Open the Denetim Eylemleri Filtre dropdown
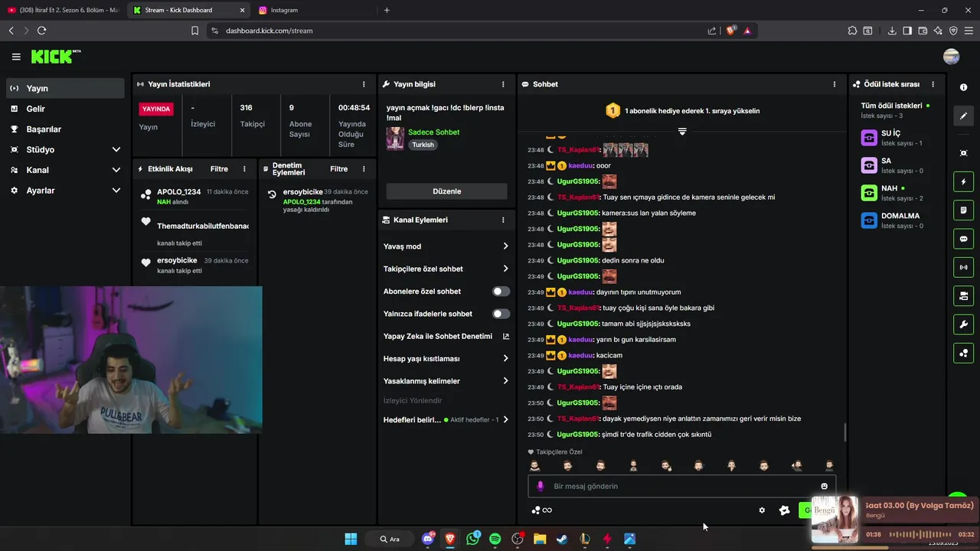This screenshot has height=551, width=980. click(x=339, y=169)
